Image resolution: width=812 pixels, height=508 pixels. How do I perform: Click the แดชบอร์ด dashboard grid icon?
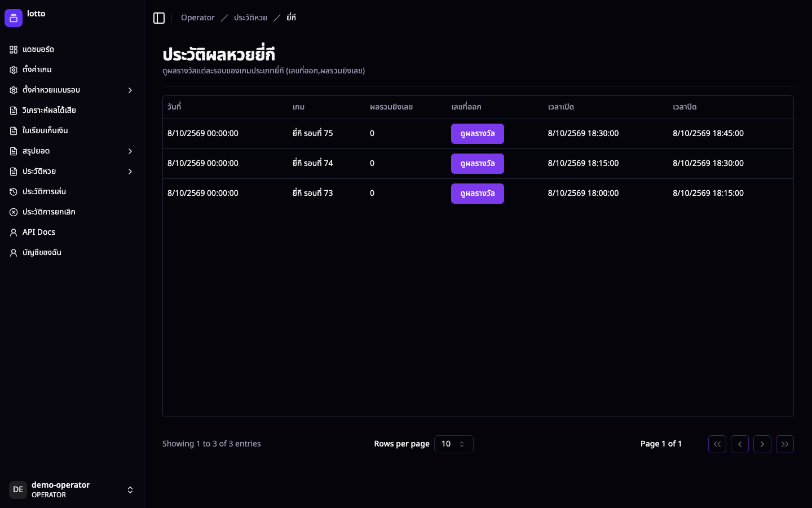tap(14, 50)
